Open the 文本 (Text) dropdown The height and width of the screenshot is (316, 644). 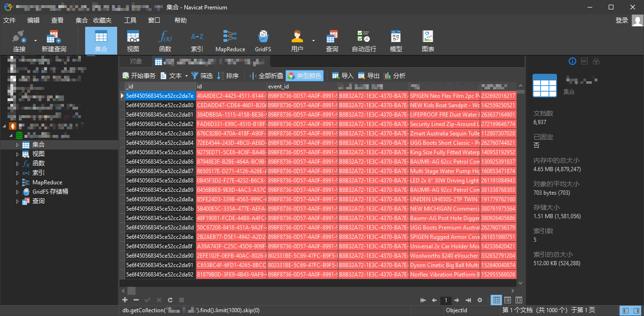click(x=174, y=76)
